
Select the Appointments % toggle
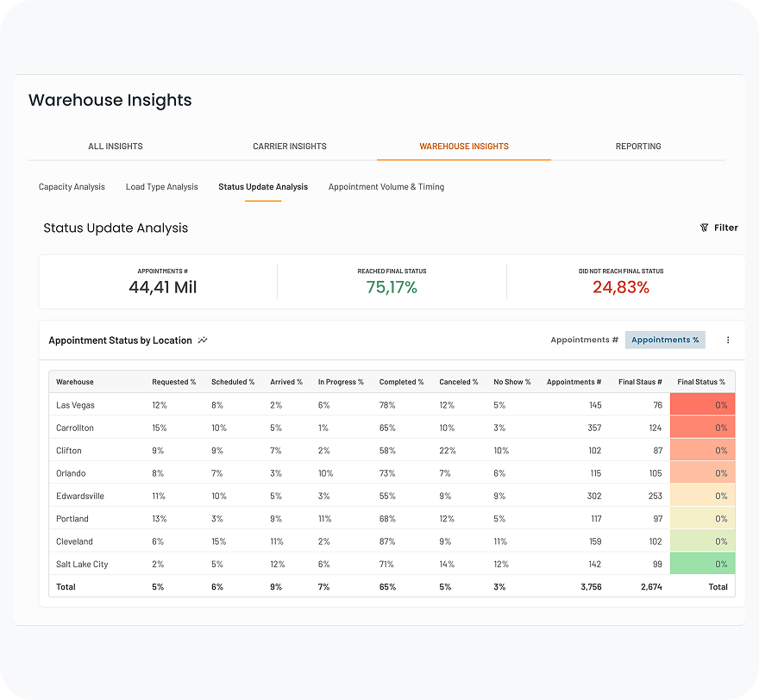pos(665,340)
